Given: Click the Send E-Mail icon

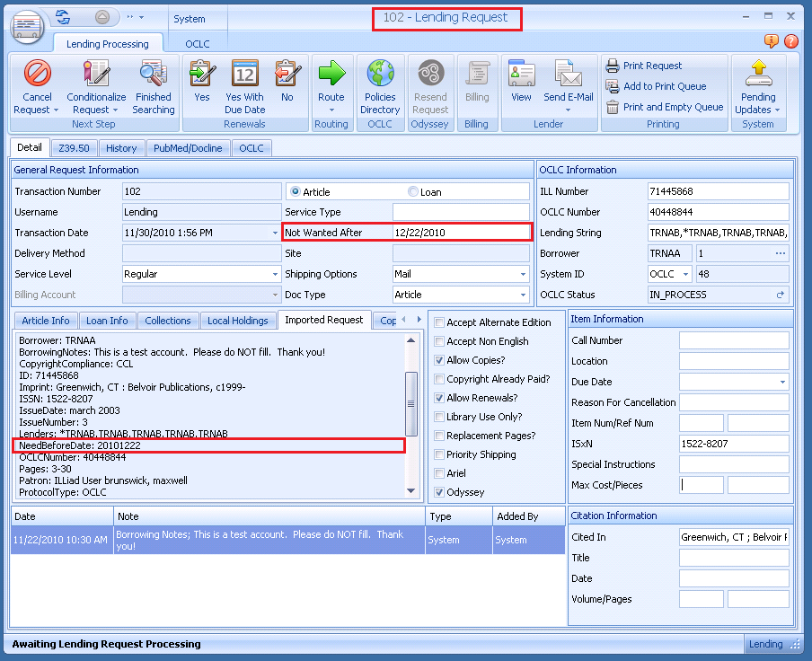Looking at the screenshot, I should [x=568, y=74].
